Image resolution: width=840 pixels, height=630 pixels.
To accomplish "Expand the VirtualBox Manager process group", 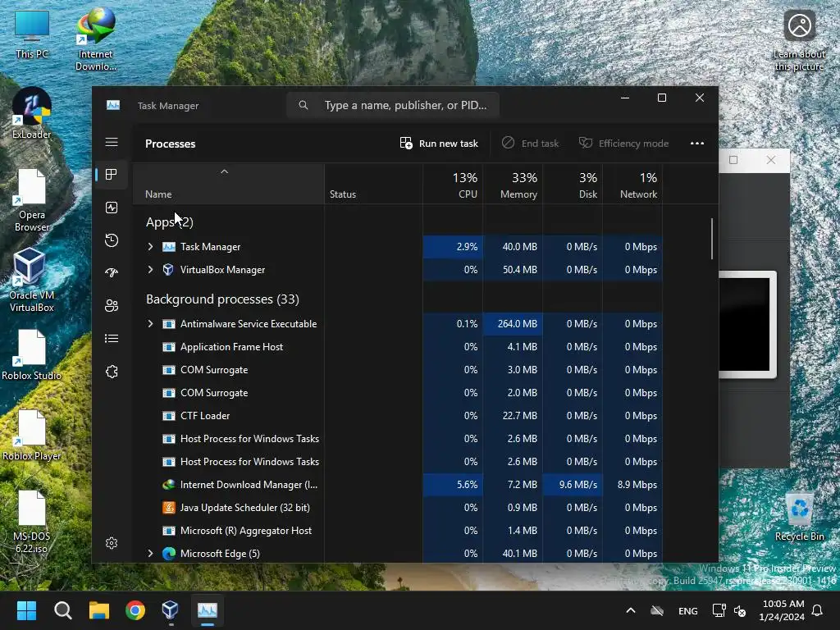I will coord(151,269).
